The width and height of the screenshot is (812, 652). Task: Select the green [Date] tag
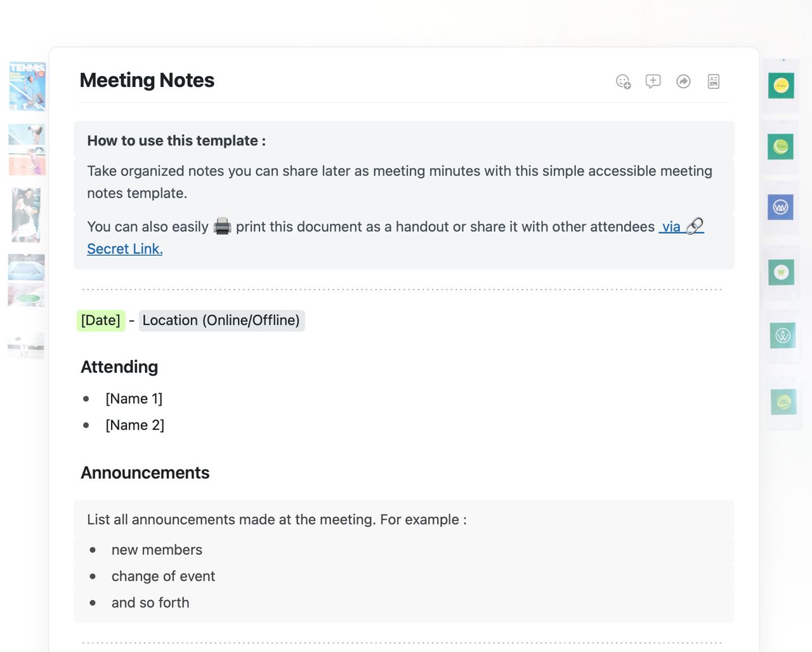pos(101,321)
